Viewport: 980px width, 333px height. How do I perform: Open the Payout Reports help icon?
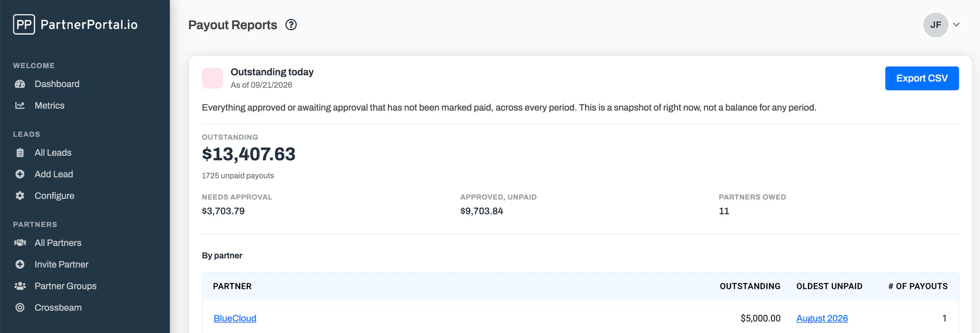(x=291, y=25)
